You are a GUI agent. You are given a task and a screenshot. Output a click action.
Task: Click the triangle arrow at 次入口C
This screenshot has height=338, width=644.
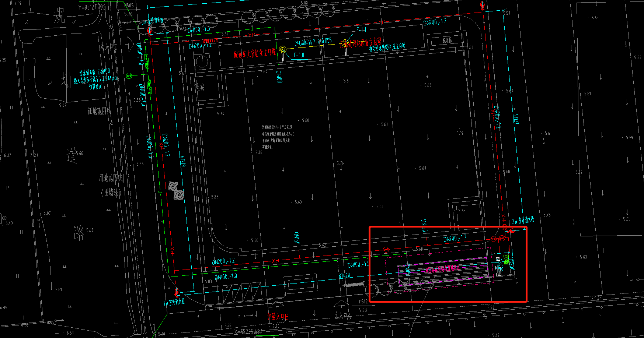pos(129,45)
